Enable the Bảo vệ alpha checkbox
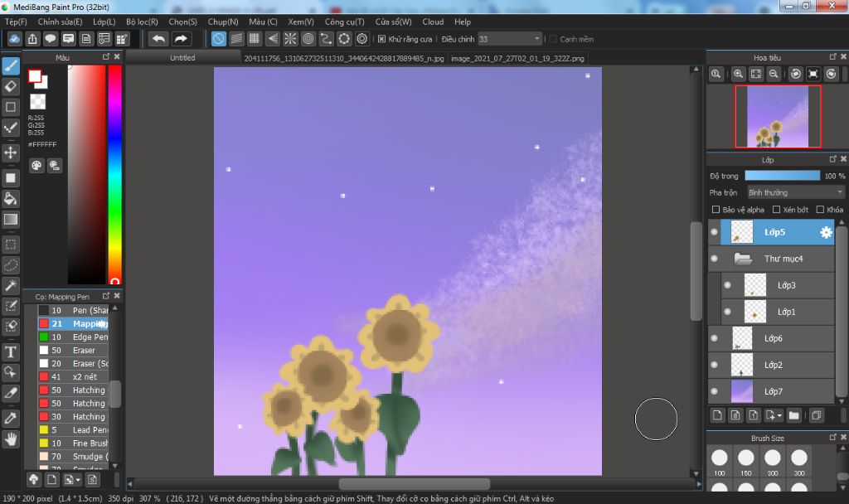 point(716,210)
